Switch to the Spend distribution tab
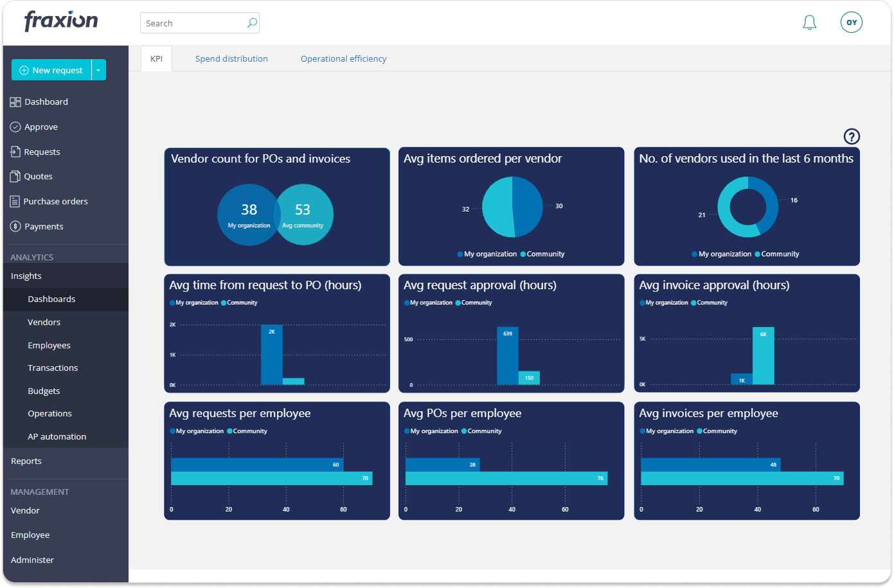This screenshot has height=588, width=894. coord(231,58)
